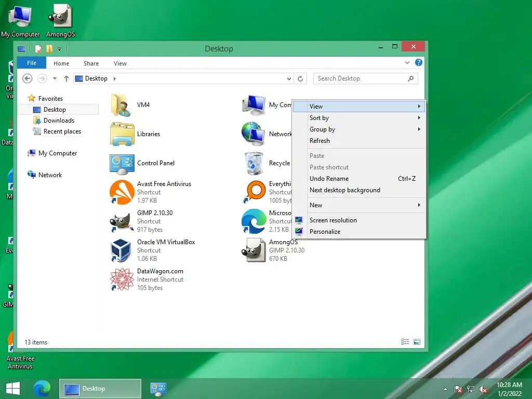Show hidden tray icons
This screenshot has width=532, height=399.
[445, 389]
